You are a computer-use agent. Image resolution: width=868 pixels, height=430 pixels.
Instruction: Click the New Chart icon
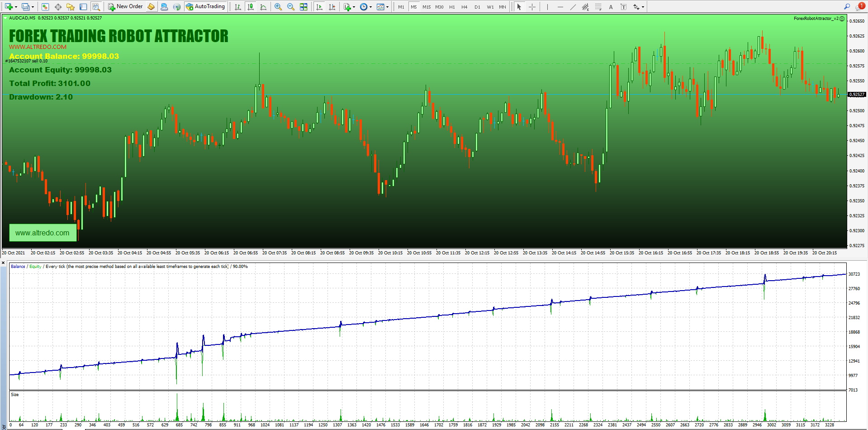click(x=9, y=7)
